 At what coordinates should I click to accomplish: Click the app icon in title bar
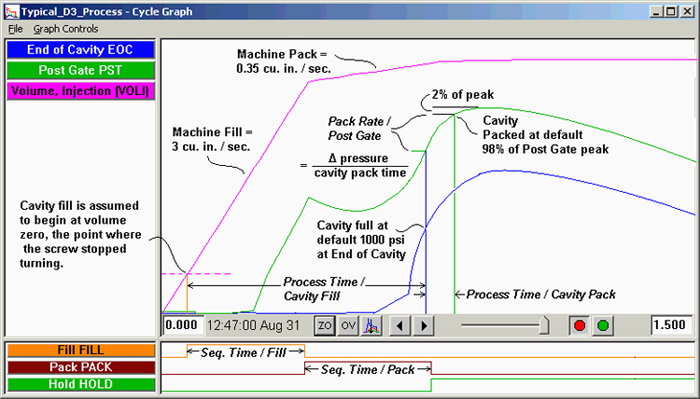click(x=12, y=12)
